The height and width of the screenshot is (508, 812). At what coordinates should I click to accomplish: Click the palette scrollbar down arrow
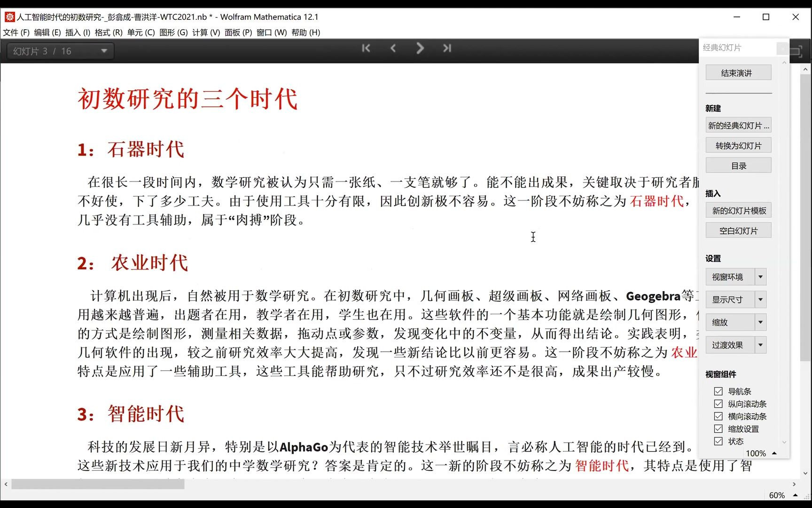point(784,442)
